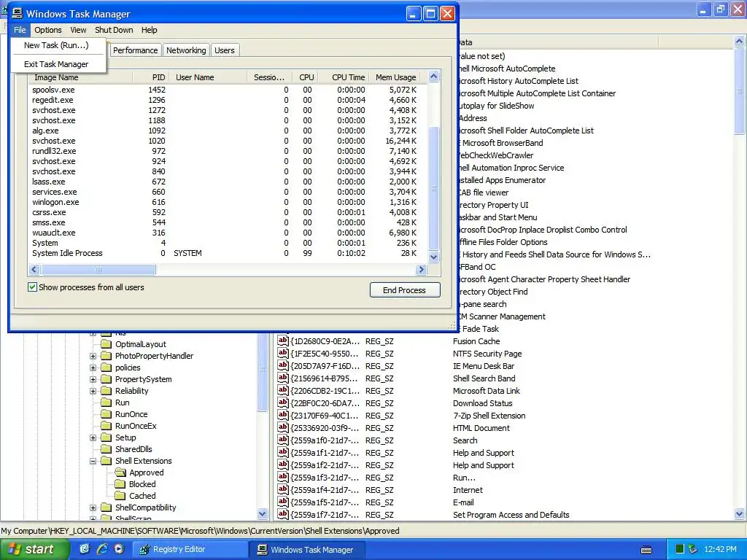Open the Help menu in Task Manager
The width and height of the screenshot is (747, 560).
tap(149, 30)
